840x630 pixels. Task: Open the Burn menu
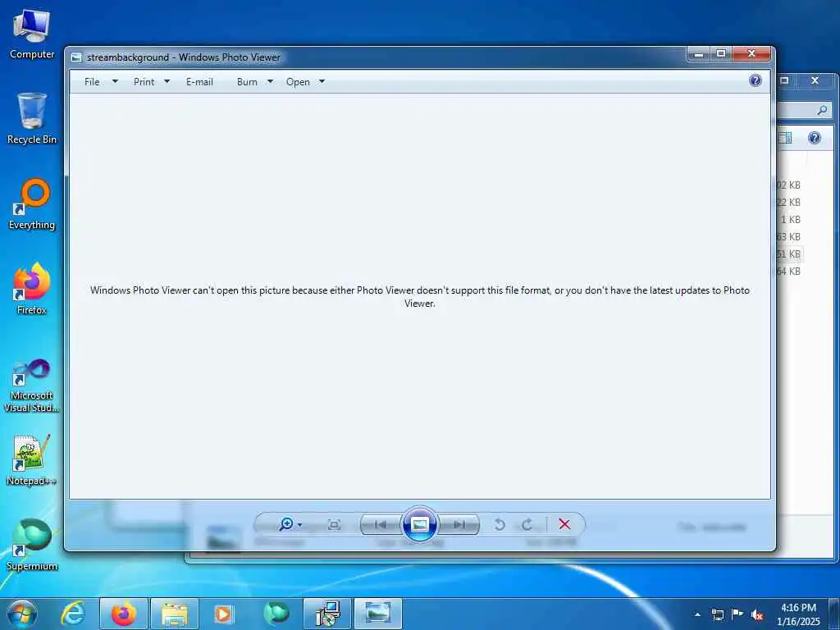pos(247,81)
